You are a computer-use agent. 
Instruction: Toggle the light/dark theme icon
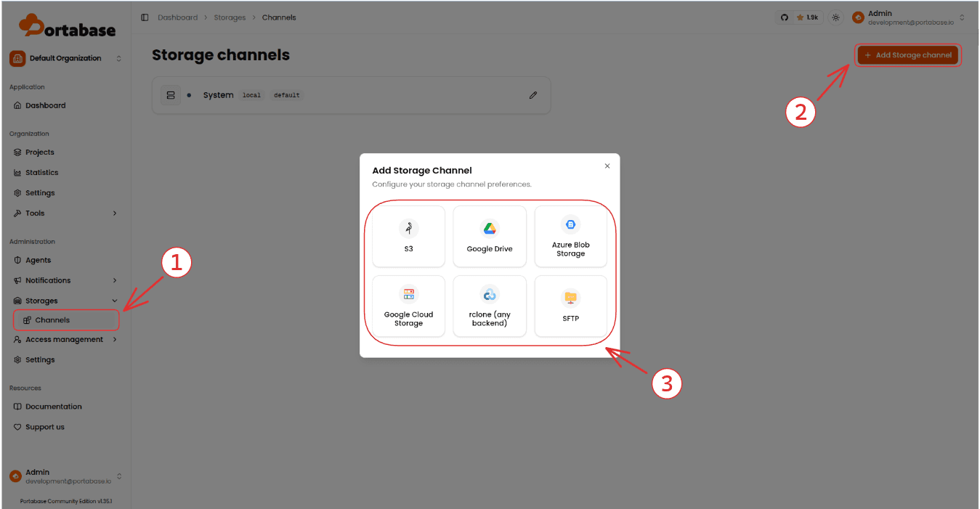(x=835, y=17)
